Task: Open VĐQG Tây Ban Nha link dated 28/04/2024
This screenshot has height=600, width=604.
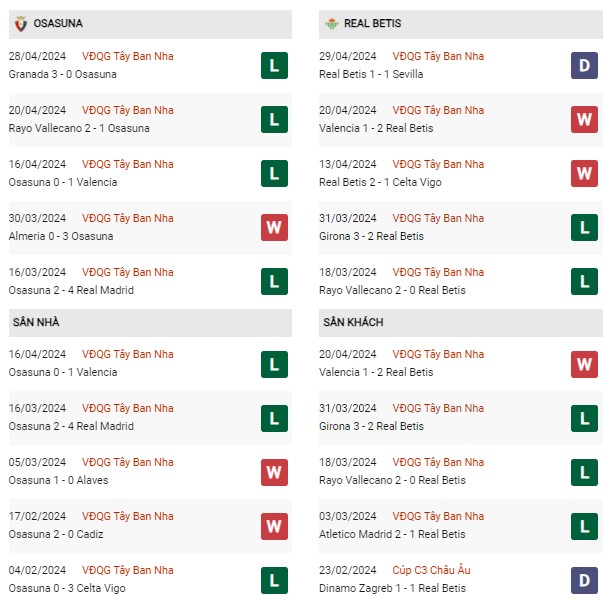Action: tap(127, 56)
